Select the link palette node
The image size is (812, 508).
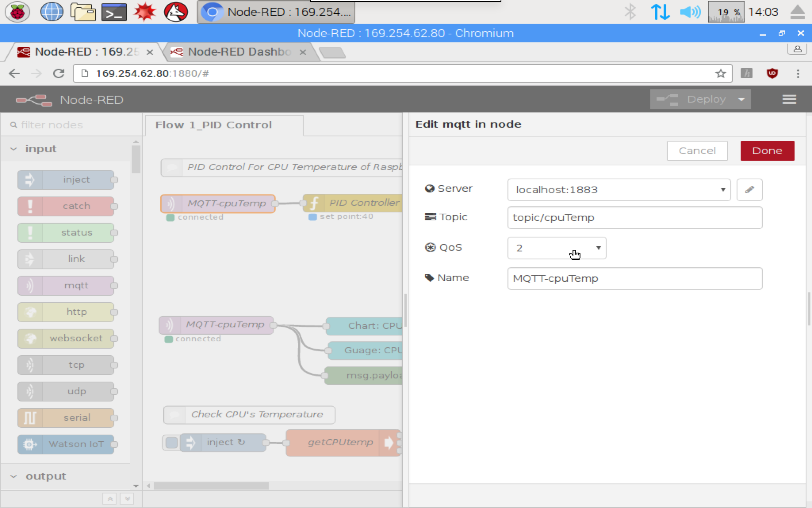(66, 259)
